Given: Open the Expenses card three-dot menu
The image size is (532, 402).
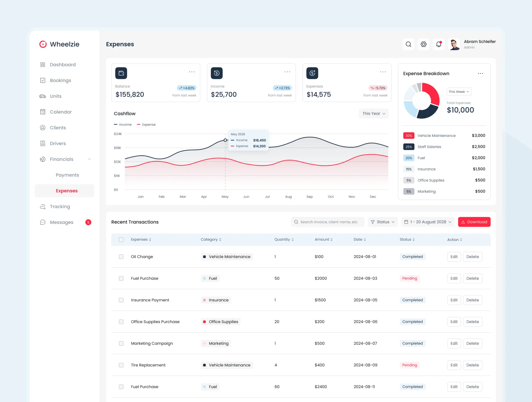Looking at the screenshot, I should [x=383, y=72].
